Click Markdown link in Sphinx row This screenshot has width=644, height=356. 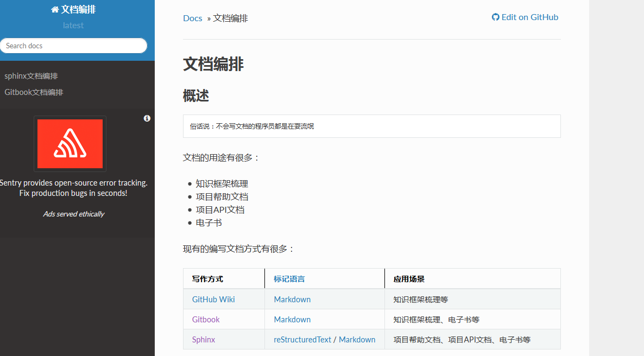357,340
